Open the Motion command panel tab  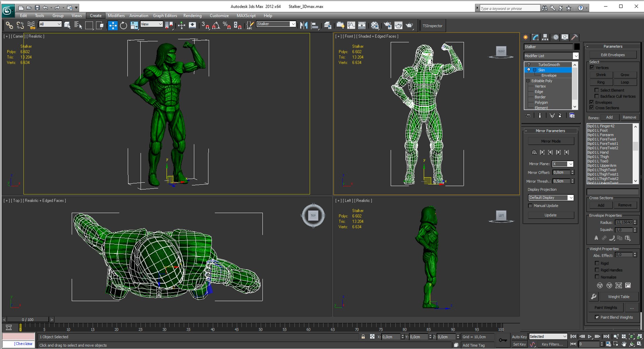[x=555, y=37]
